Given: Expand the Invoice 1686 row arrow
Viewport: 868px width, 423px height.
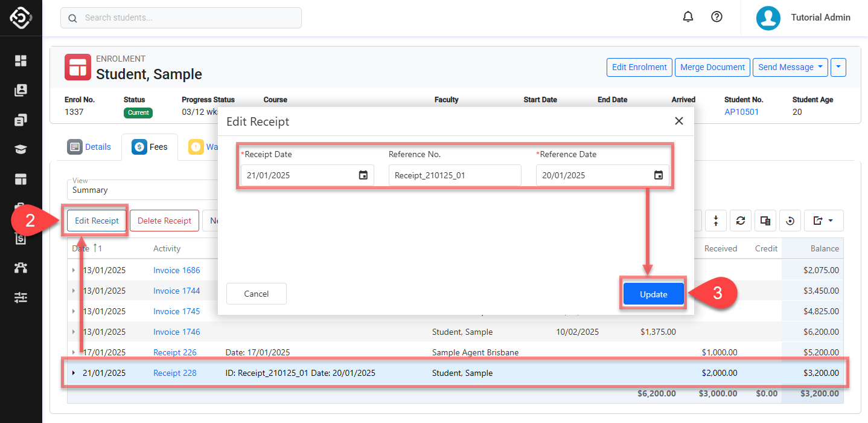Looking at the screenshot, I should (74, 270).
